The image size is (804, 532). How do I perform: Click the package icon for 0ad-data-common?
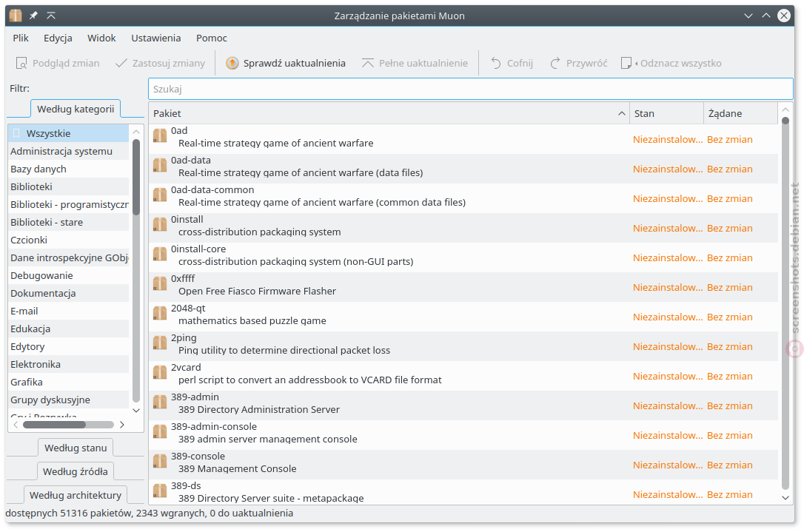tap(160, 195)
